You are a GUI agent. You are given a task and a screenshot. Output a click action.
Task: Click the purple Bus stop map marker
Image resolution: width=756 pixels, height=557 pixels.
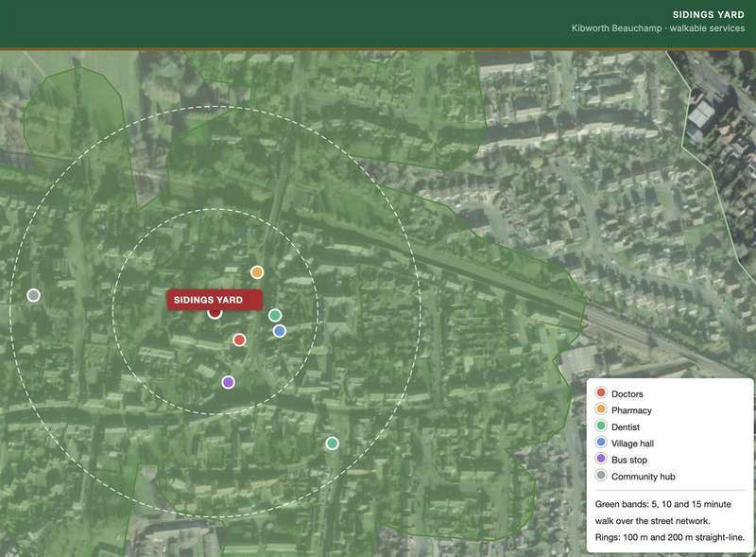point(228,382)
